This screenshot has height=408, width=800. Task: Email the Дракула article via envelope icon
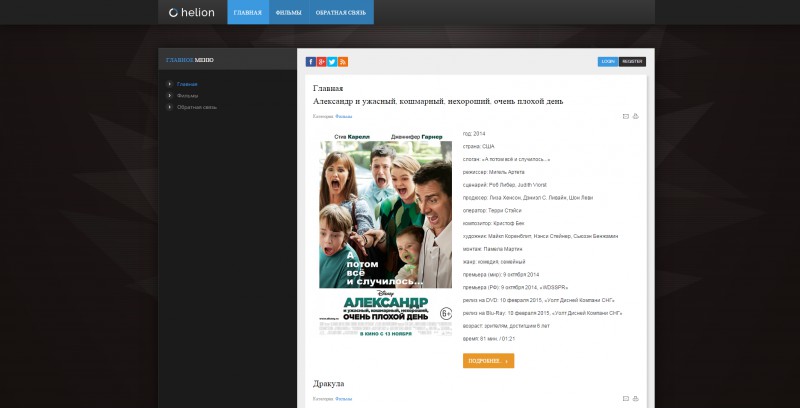626,398
